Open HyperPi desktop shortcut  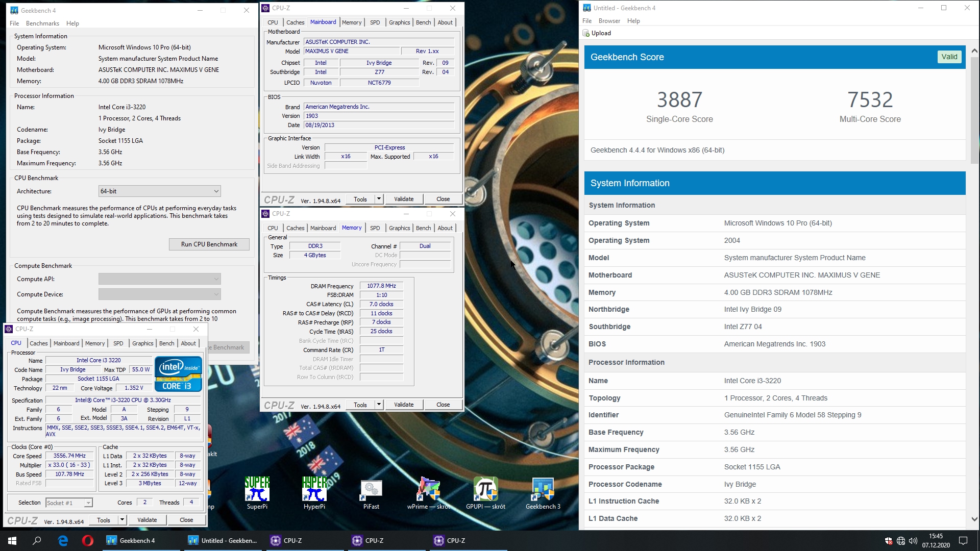(x=314, y=493)
